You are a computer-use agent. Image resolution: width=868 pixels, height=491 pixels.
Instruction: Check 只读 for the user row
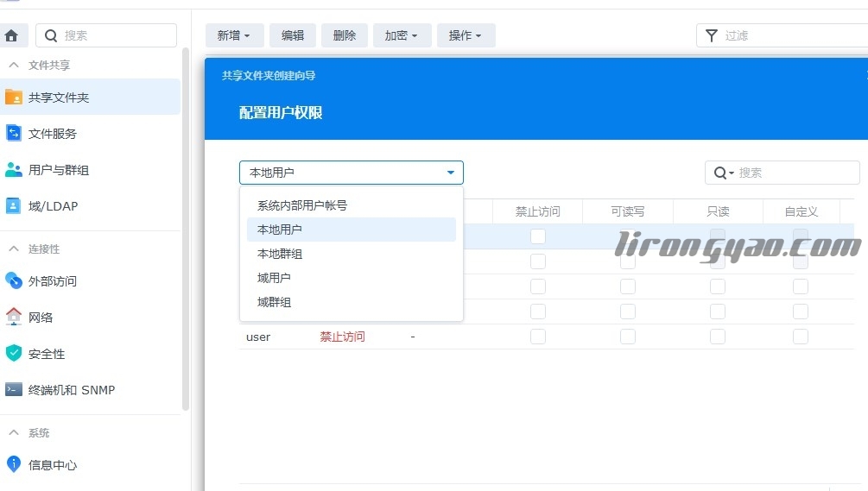[x=718, y=337]
